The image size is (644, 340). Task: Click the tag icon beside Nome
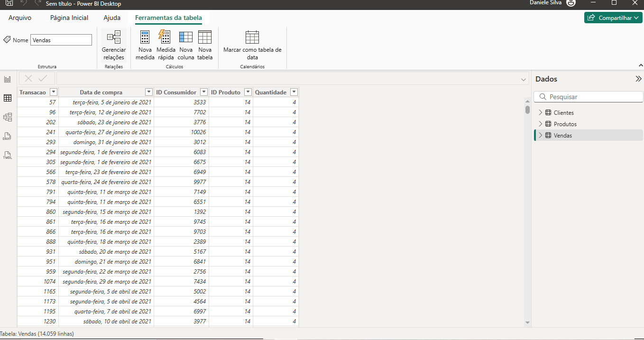7,40
